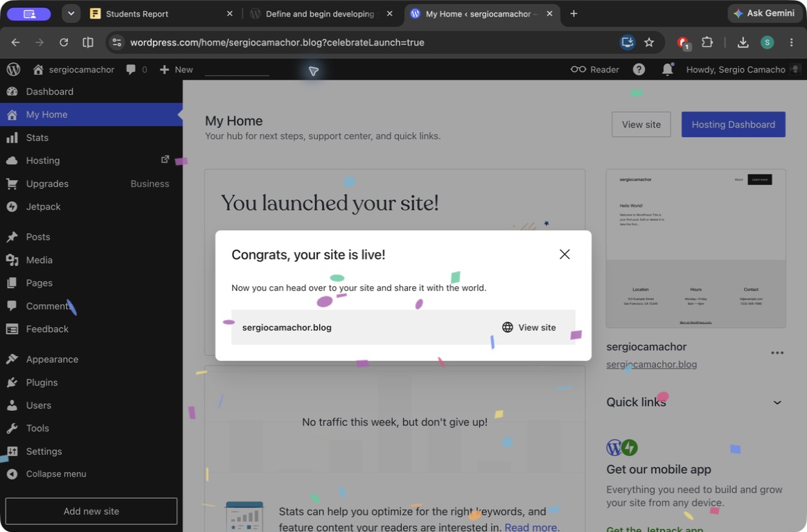Open the site card three-dots menu
The image size is (807, 532).
click(x=777, y=353)
